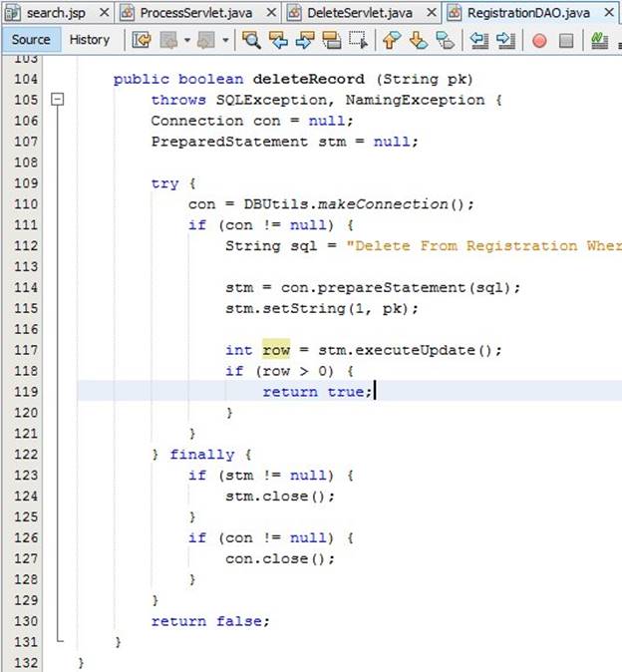Click line number 119 in the gutter
Image resolution: width=622 pixels, height=672 pixels.
coord(26,392)
